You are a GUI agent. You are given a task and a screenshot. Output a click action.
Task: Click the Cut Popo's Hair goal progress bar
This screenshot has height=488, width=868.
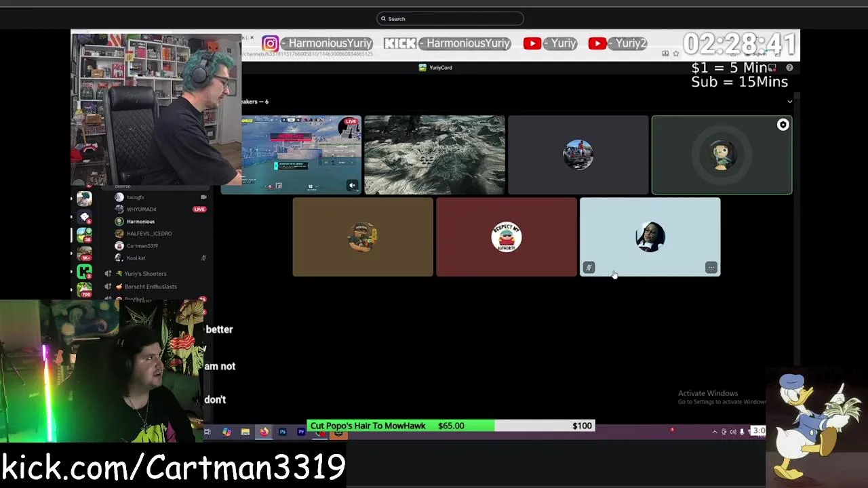[x=451, y=426]
